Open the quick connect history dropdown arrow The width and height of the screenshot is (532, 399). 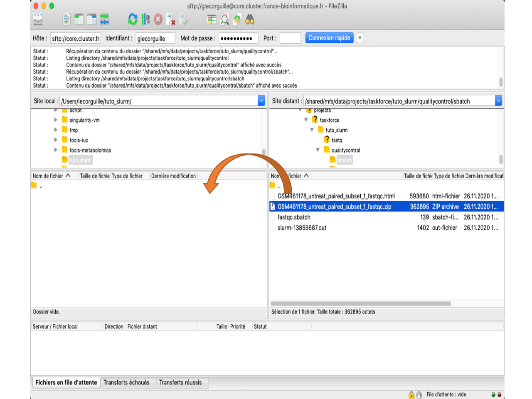(360, 38)
